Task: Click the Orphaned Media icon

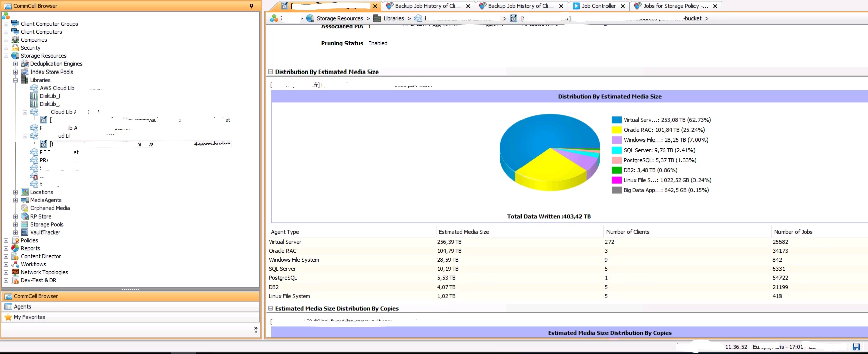Action: [25, 208]
